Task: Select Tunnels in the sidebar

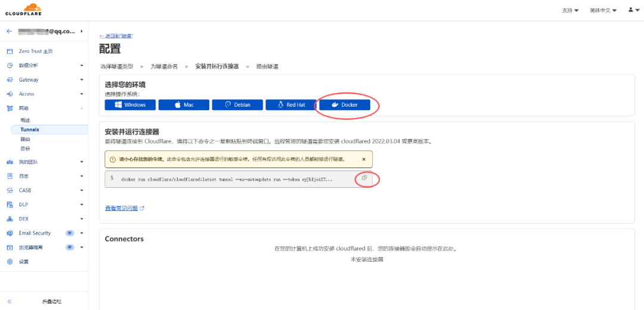Action: pos(49,130)
